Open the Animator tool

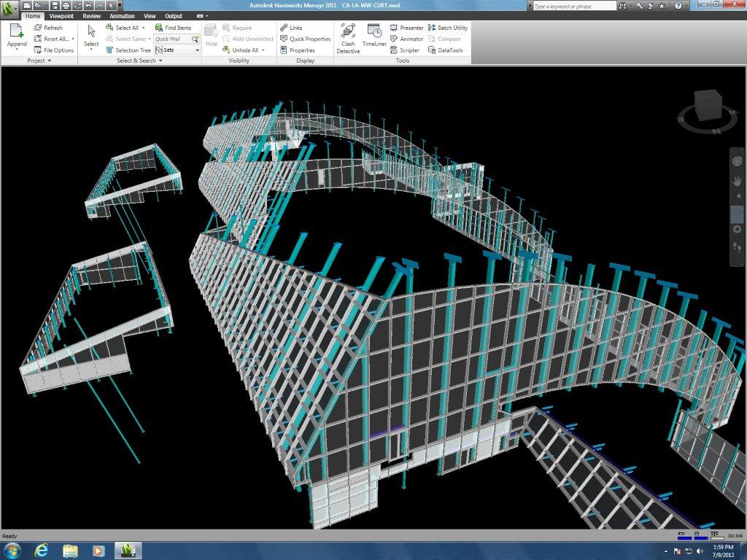pos(406,39)
